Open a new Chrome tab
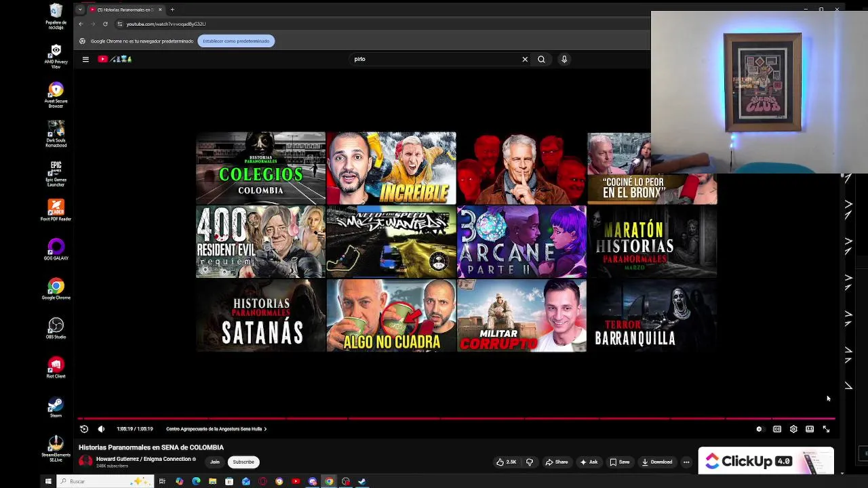868x488 pixels. pos(172,9)
